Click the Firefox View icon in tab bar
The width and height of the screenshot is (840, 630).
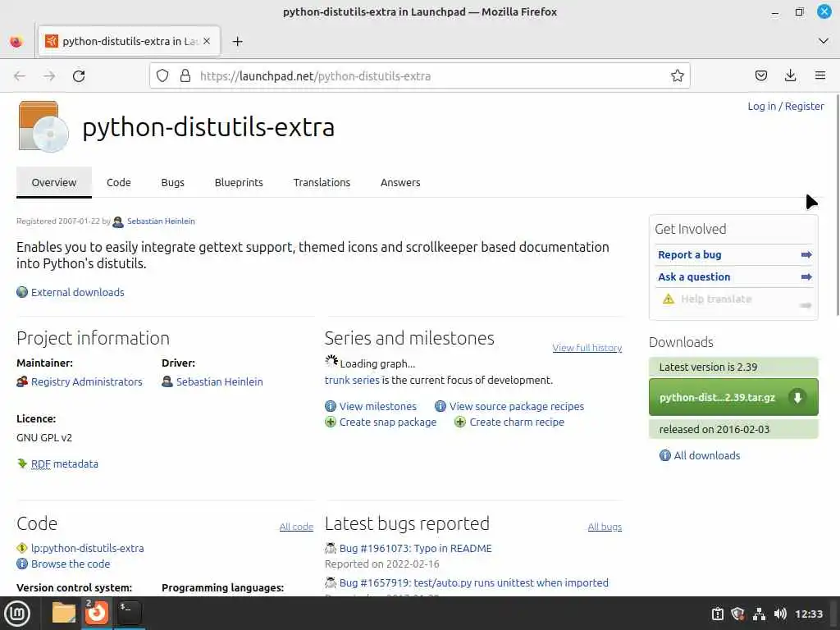16,41
